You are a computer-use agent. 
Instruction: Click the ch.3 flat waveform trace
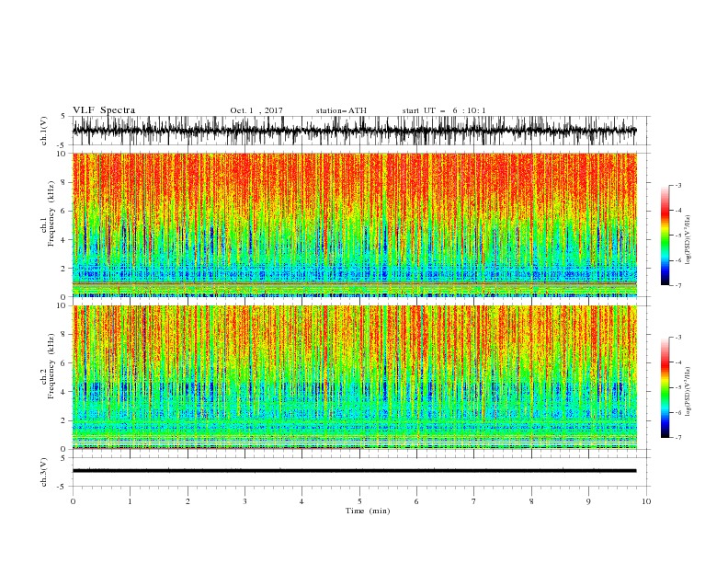[x=355, y=471]
